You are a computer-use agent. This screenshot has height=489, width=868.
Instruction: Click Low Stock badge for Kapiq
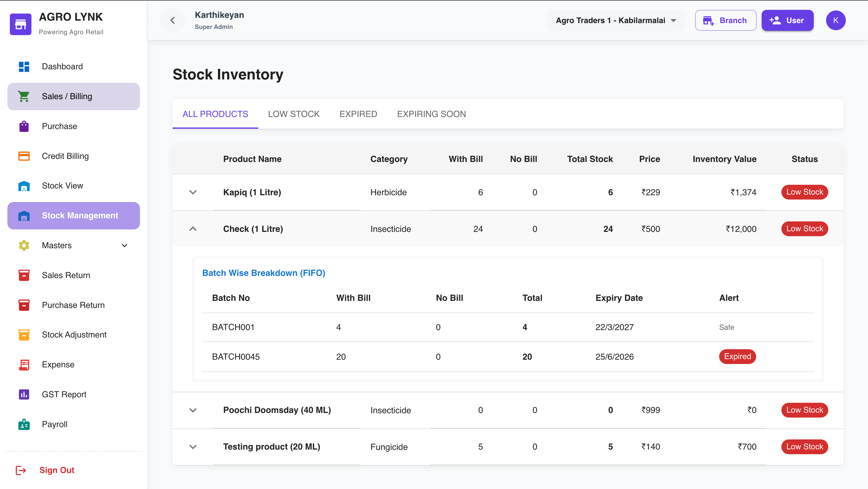(804, 192)
